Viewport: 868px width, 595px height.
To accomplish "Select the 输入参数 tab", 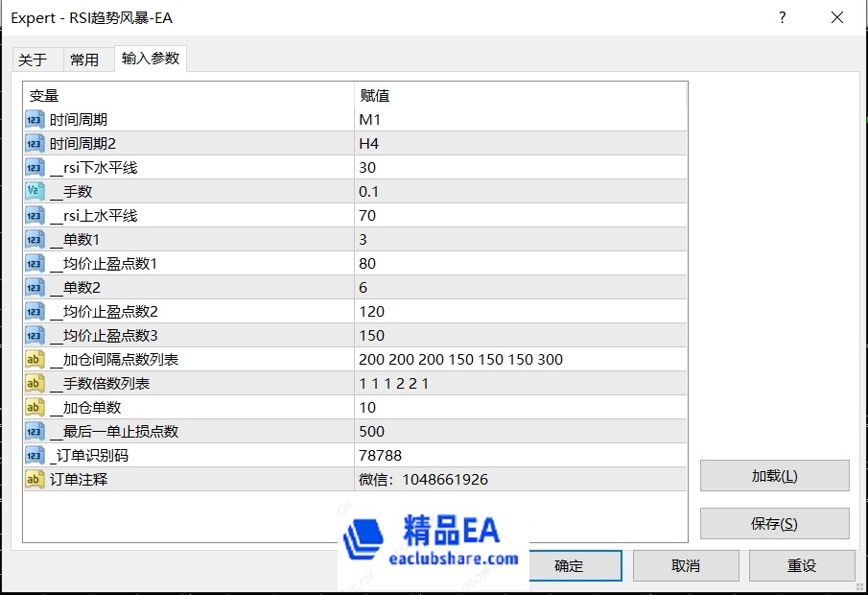I will (151, 59).
